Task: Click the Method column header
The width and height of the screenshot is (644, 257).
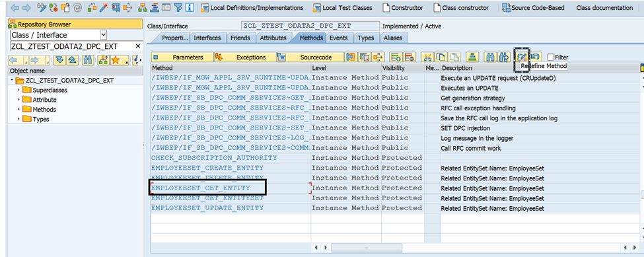Action: [231, 68]
